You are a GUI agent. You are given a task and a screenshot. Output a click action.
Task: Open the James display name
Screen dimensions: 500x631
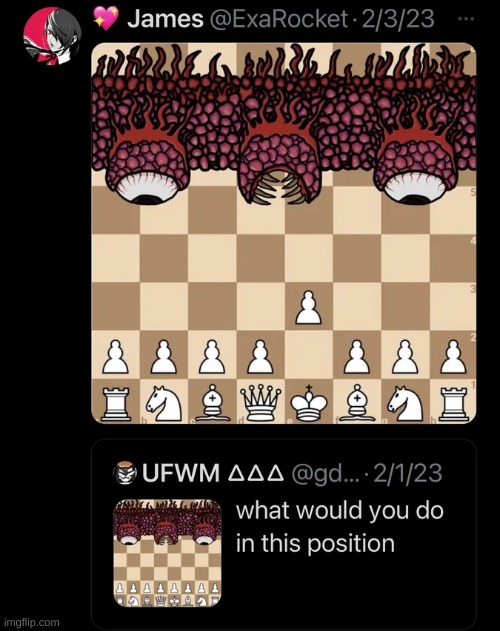tap(165, 19)
